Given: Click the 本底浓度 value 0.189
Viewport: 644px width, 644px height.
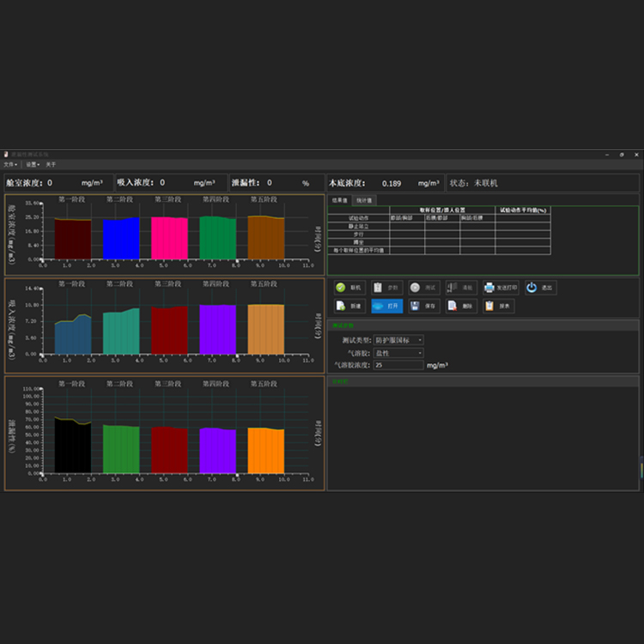Looking at the screenshot, I should (392, 184).
